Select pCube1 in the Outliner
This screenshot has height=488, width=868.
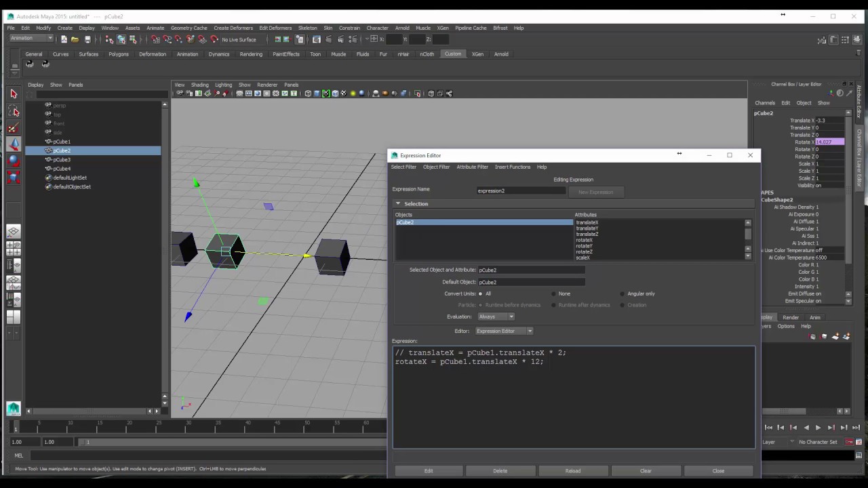point(61,142)
